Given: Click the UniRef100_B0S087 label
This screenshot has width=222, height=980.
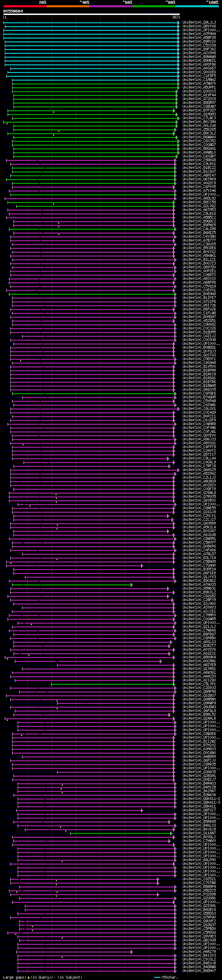Looking at the screenshot, I should (199, 531).
